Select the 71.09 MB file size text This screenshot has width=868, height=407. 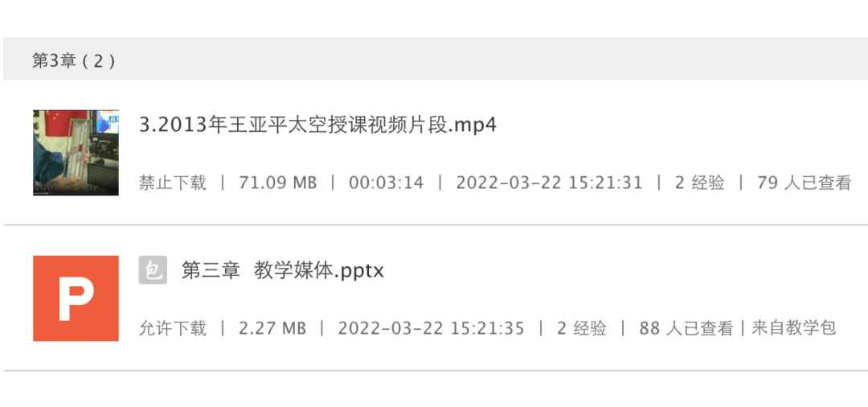(278, 183)
